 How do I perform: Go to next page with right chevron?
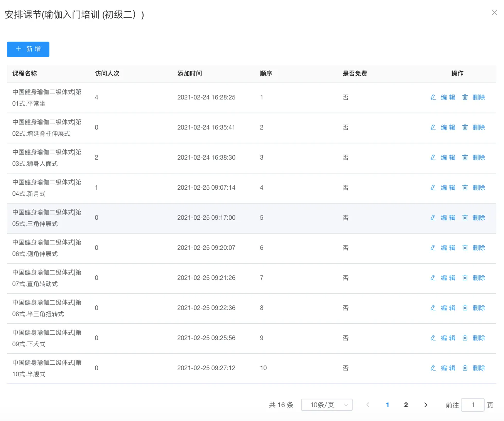[426, 405]
